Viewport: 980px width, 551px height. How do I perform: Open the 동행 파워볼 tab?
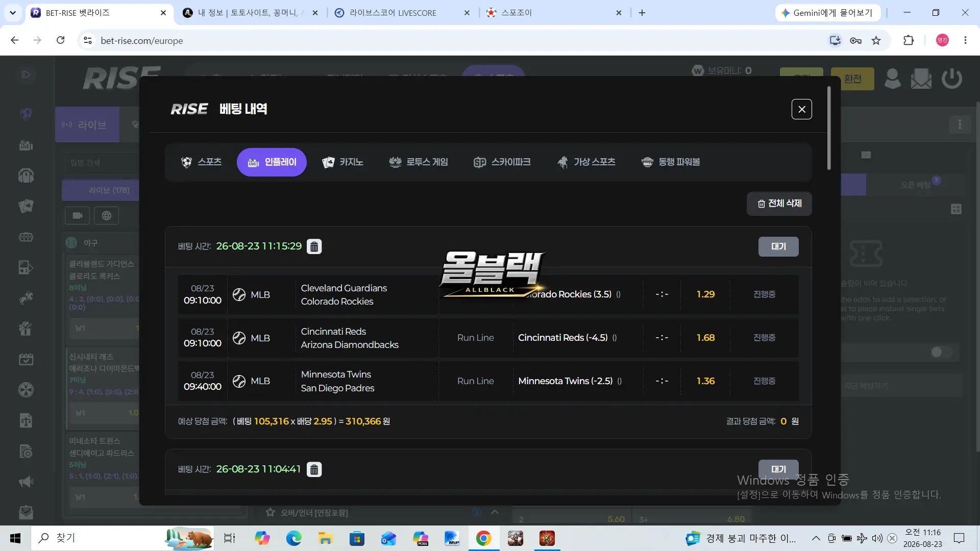tap(671, 162)
